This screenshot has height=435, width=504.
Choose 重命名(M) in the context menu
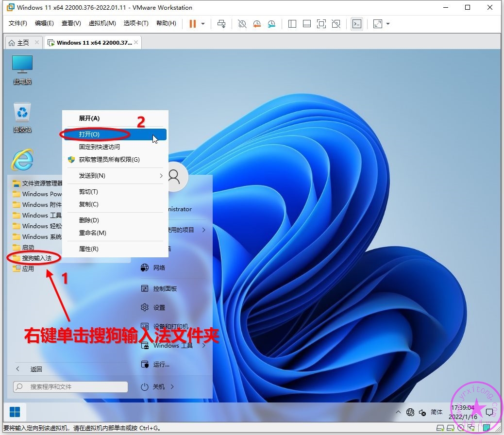click(x=115, y=233)
